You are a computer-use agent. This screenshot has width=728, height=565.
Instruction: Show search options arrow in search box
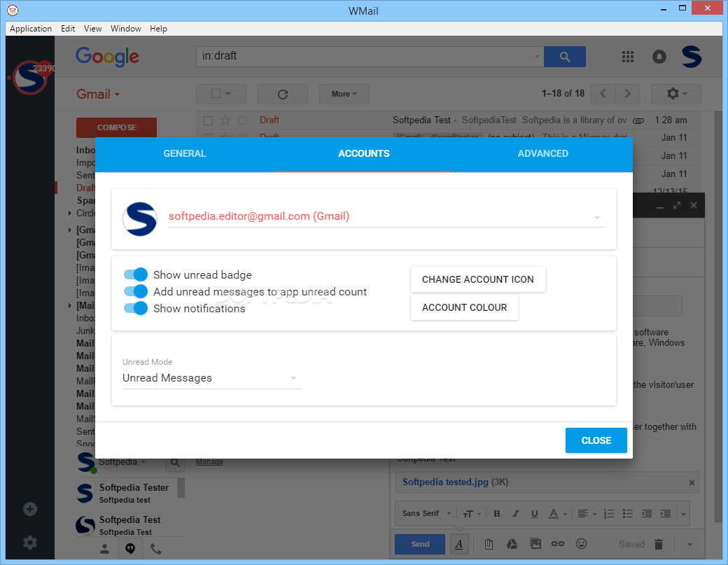click(537, 57)
